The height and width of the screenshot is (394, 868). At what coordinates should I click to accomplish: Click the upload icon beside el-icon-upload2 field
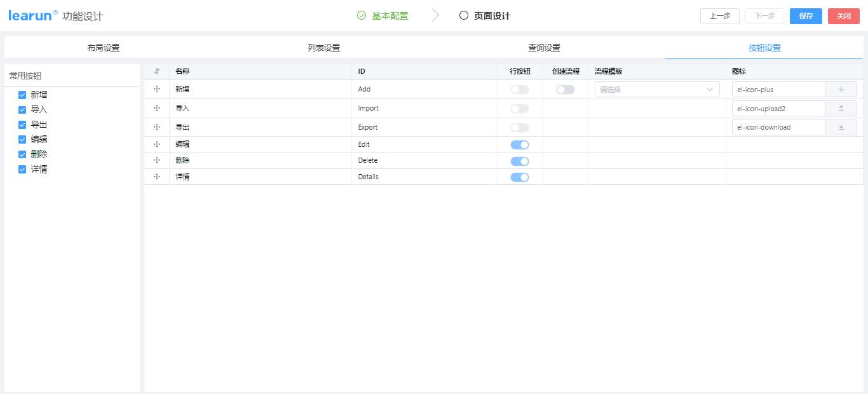841,108
